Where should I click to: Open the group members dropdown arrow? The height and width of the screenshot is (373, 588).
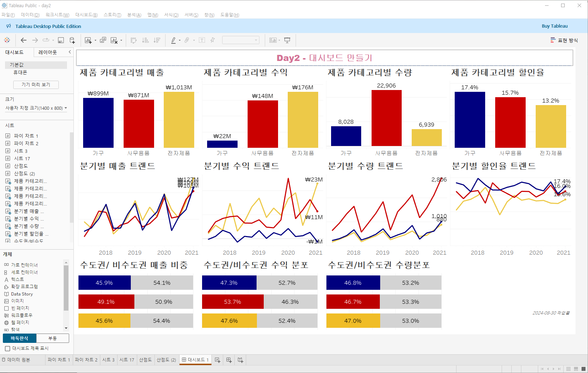pos(194,41)
